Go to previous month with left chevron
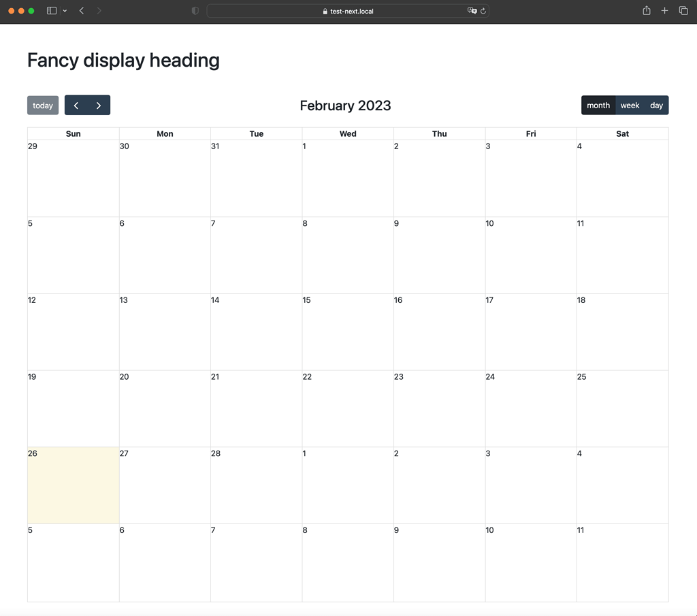697x616 pixels. click(x=76, y=106)
